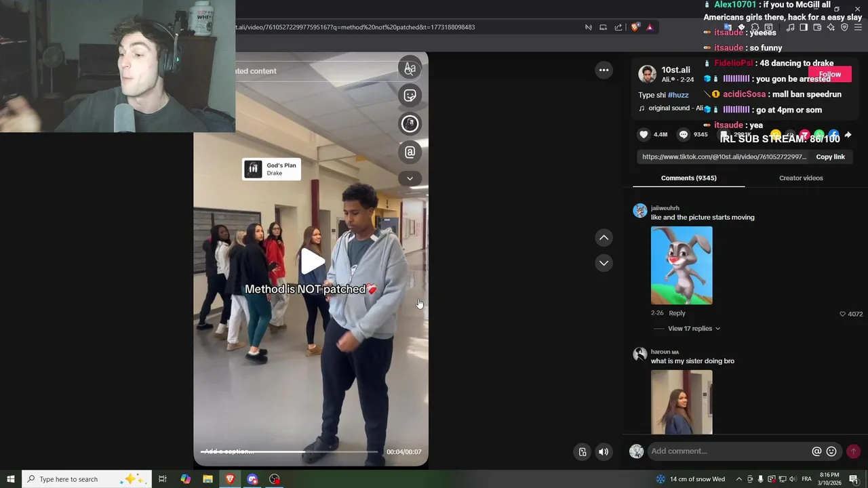868x488 pixels.
Task: Click taskbar search box
Action: [87, 479]
